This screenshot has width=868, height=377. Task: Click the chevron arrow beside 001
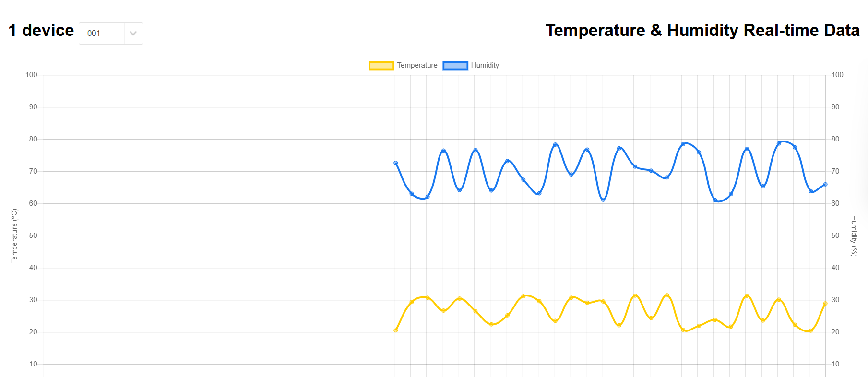coord(133,34)
